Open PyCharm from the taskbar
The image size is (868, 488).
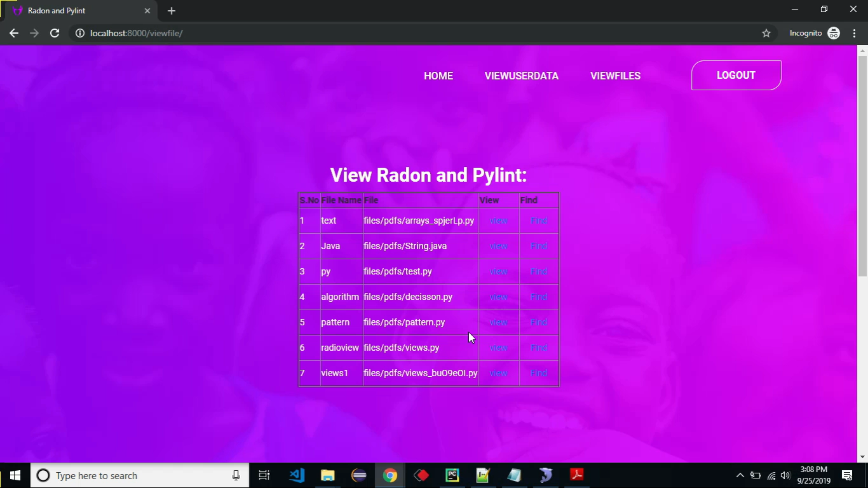click(452, 475)
